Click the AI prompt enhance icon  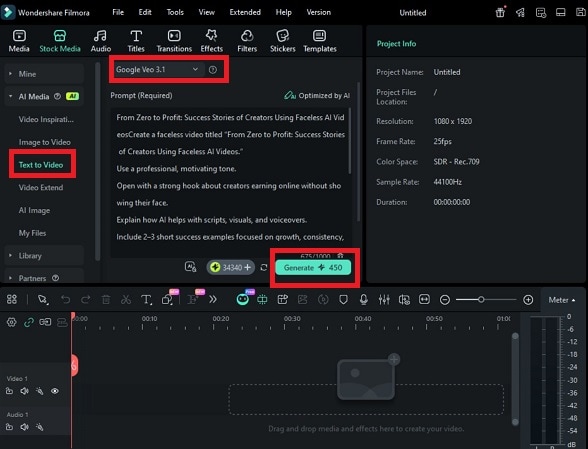(190, 267)
